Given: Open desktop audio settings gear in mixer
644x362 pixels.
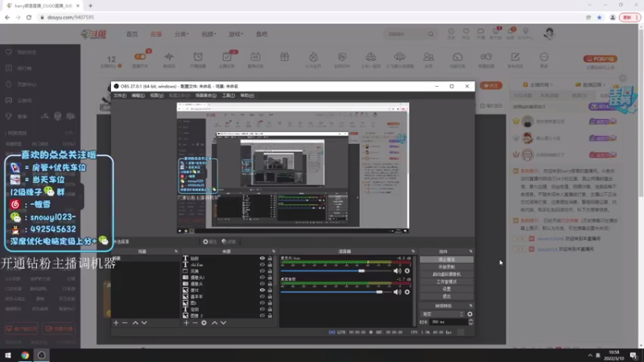Looking at the screenshot, I should tap(407, 292).
